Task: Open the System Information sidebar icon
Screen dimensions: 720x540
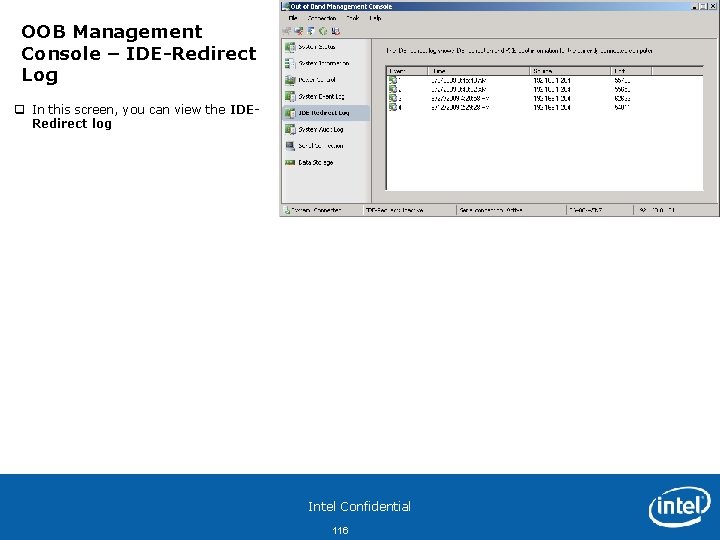Action: [x=290, y=63]
